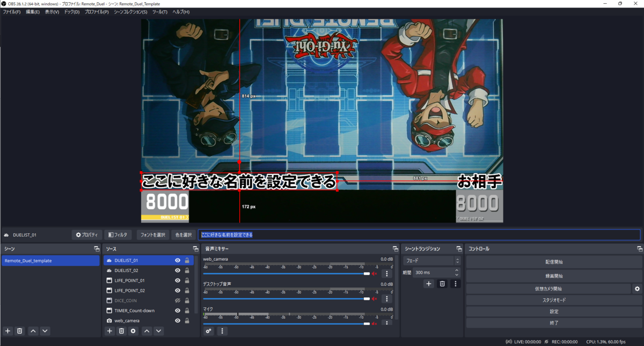Open プロパティ button in source toolbar
The width and height of the screenshot is (644, 346).
87,235
